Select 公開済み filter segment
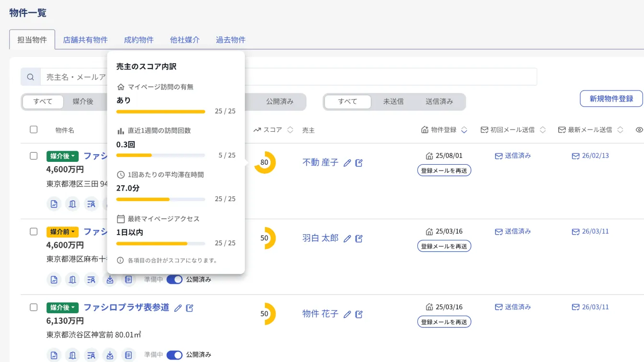This screenshot has height=362, width=644. [x=280, y=102]
